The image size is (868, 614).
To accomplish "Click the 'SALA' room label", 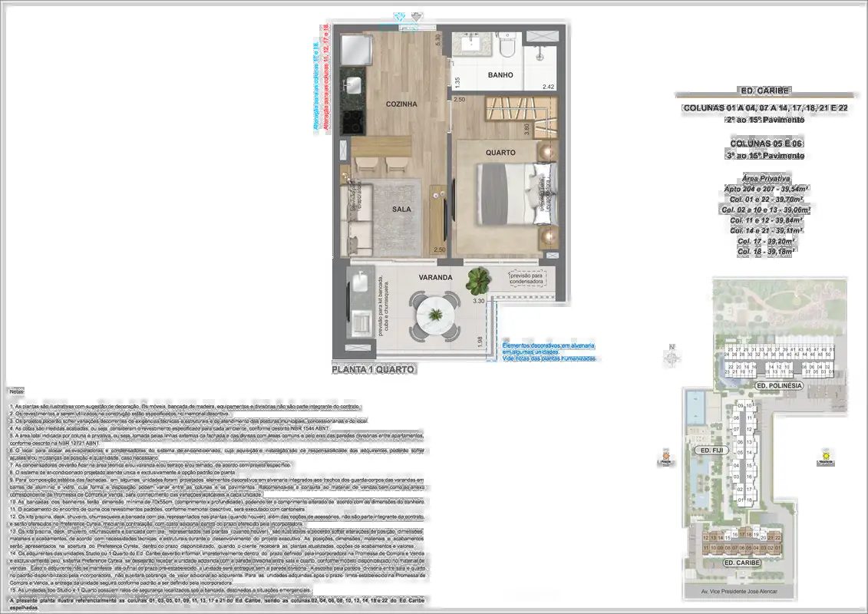I will 402,209.
